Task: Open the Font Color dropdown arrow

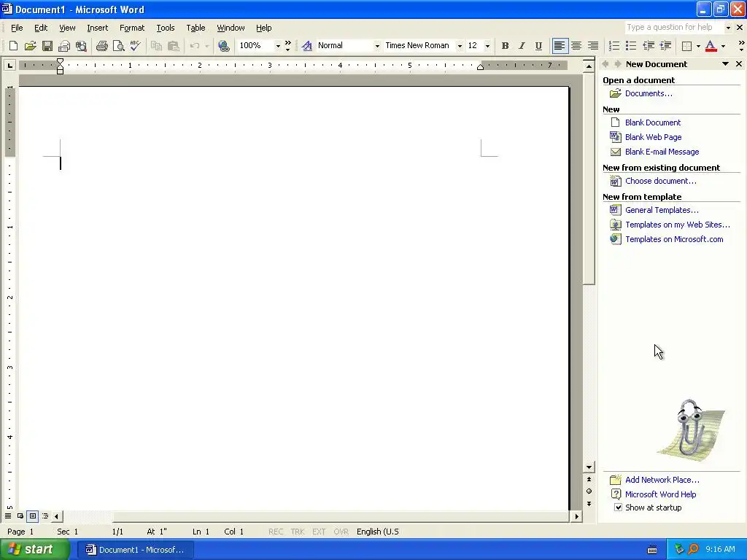Action: pyautogui.click(x=723, y=46)
